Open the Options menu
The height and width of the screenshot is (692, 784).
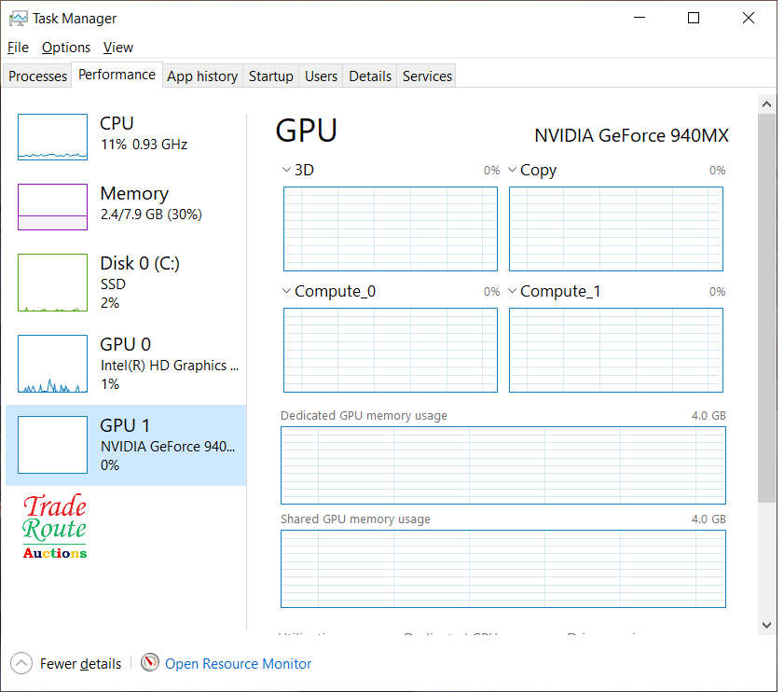pos(65,47)
